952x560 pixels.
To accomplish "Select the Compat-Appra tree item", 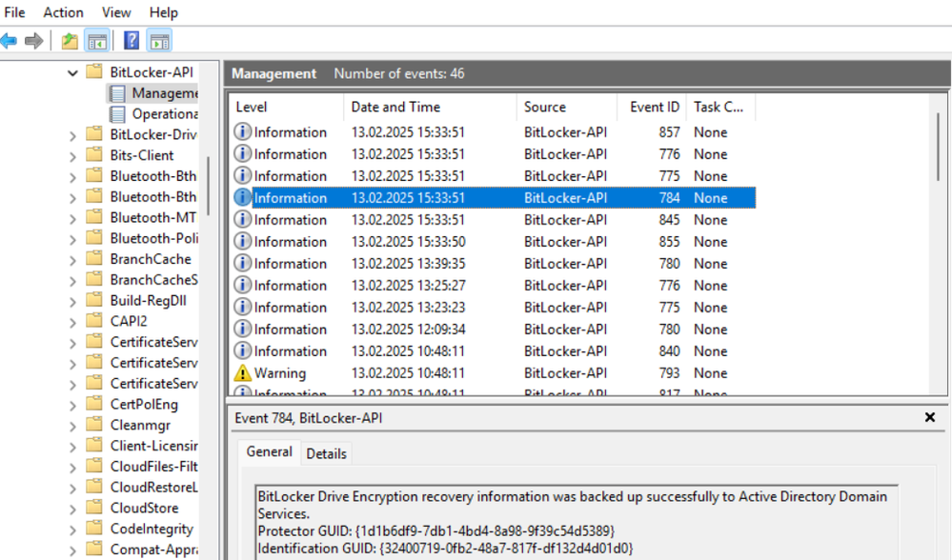I will (153, 550).
